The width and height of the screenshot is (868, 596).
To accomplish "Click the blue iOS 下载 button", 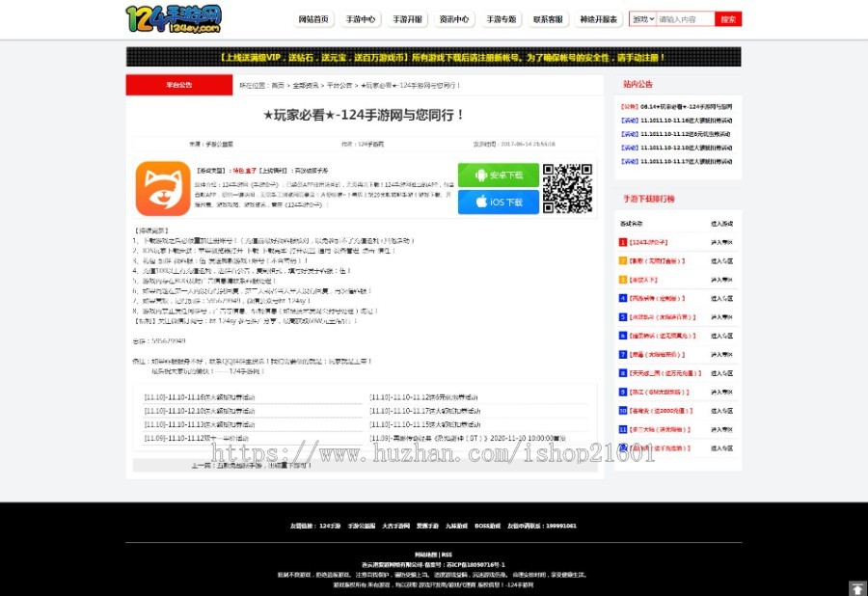I will [x=499, y=202].
